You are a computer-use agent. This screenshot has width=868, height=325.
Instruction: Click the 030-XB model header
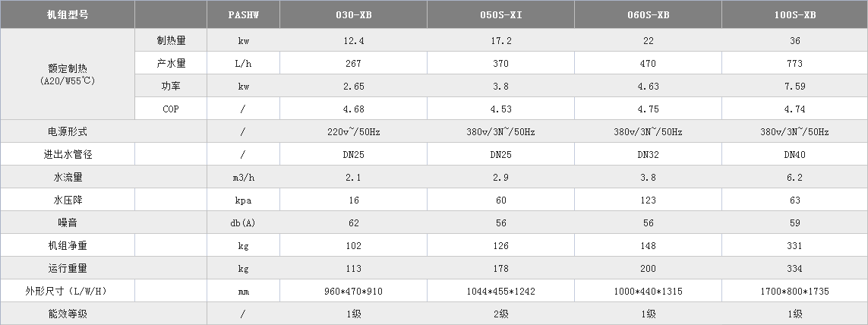pos(353,15)
